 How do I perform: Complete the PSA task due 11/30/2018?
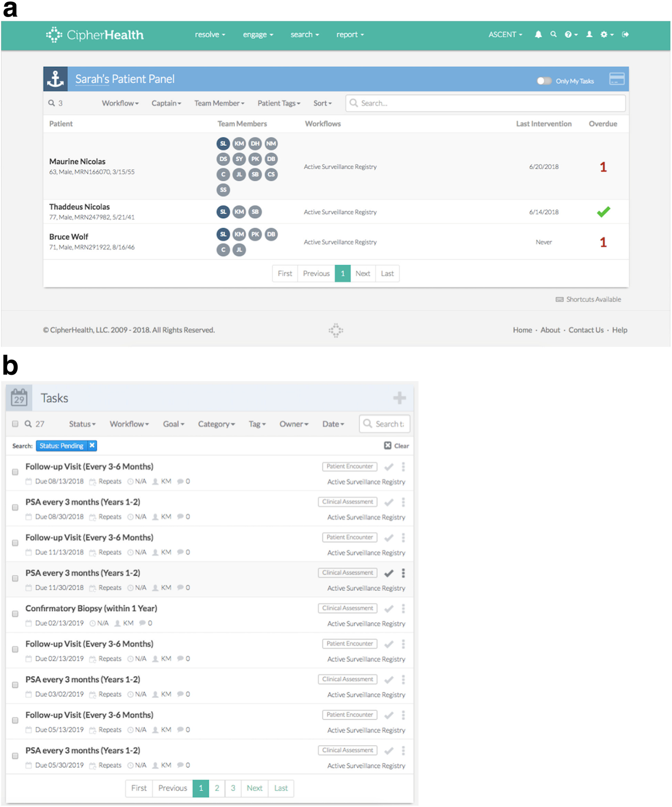click(x=389, y=573)
